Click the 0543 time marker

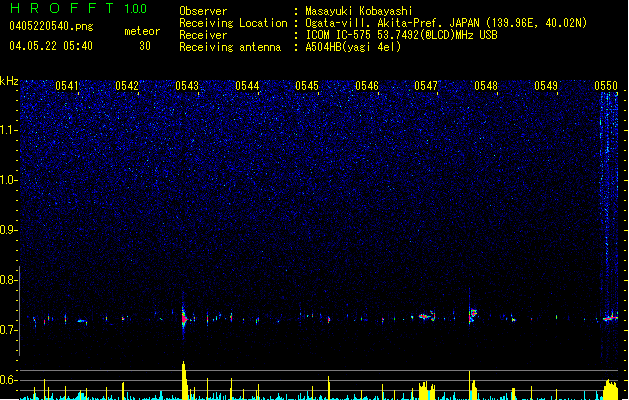187,86
